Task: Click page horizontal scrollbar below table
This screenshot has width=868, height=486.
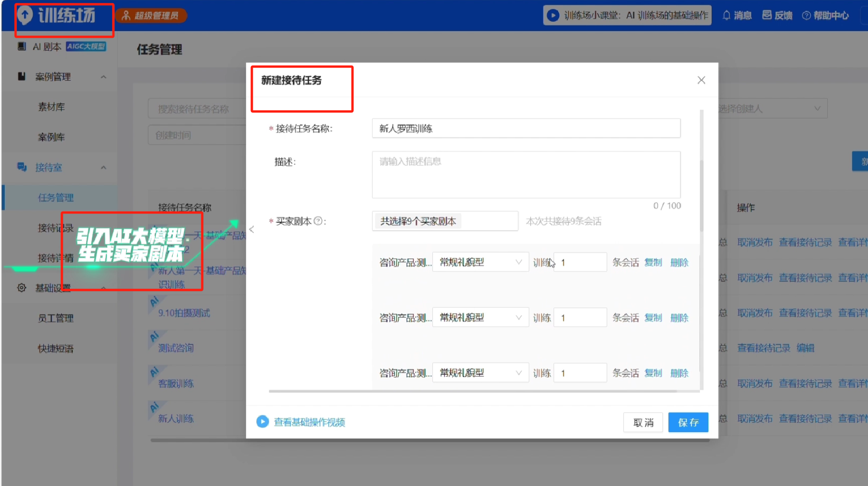Action: (430, 440)
